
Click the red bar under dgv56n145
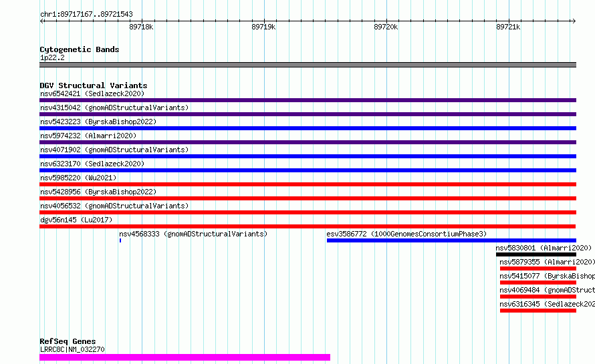[x=308, y=226]
